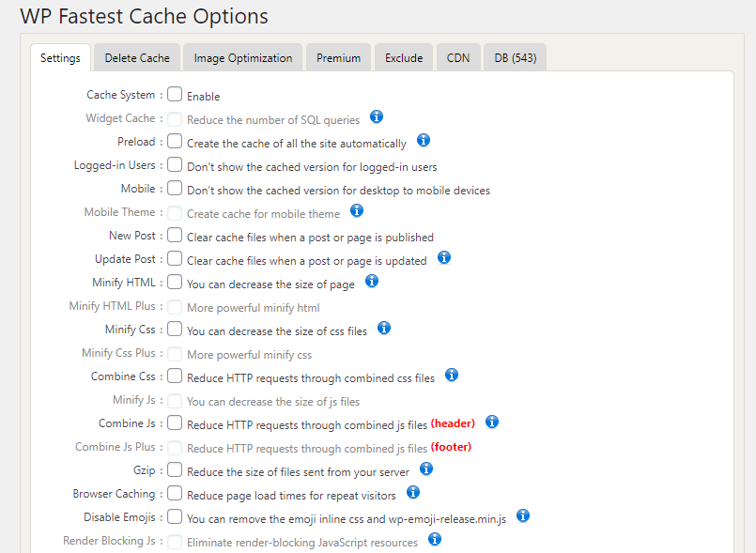756x553 pixels.
Task: Click the disabled Widget Cache checkbox
Action: (x=175, y=119)
